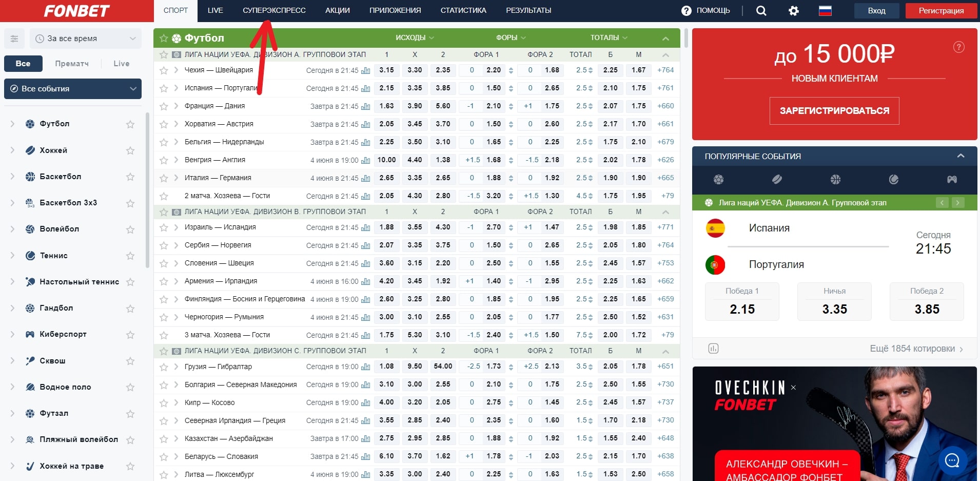The height and width of the screenshot is (481, 980).
Task: Click next arrow in popular events league bar
Action: coord(957,203)
